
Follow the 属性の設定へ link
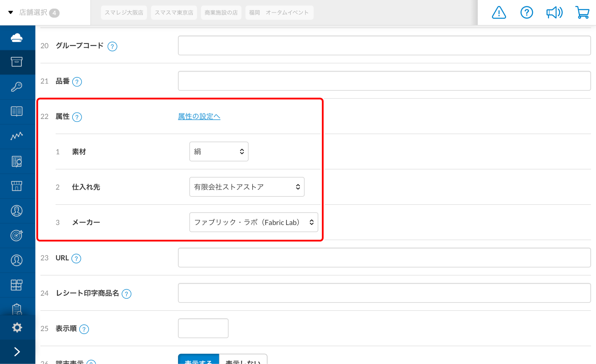199,116
